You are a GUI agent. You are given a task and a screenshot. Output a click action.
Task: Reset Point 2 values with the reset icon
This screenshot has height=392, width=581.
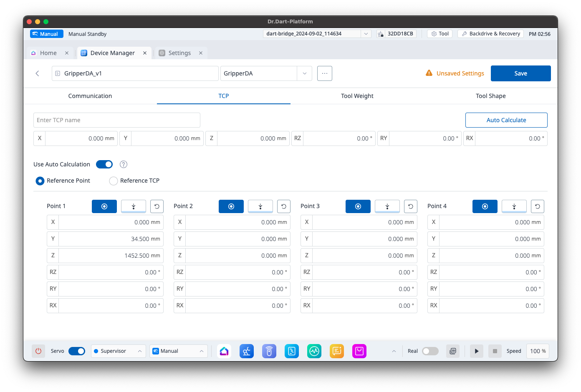[284, 206]
